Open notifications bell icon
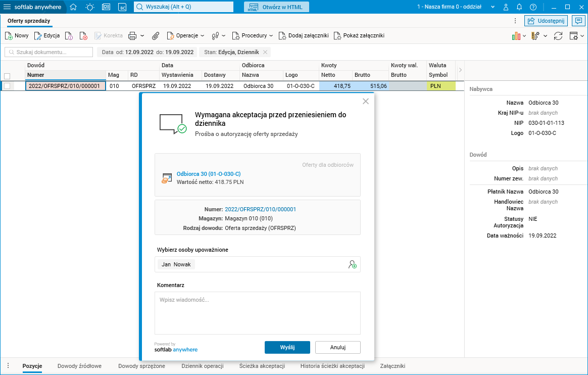 (519, 7)
